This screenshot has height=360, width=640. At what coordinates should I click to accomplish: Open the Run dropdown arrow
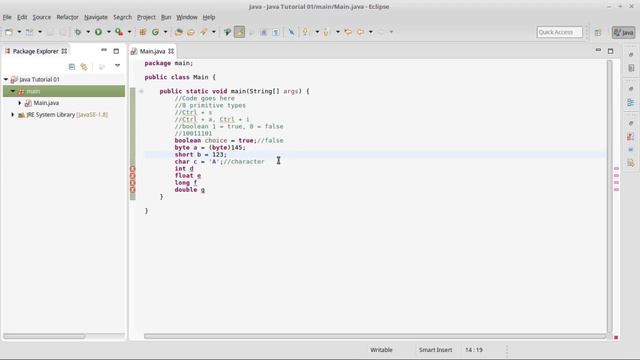coord(109,32)
